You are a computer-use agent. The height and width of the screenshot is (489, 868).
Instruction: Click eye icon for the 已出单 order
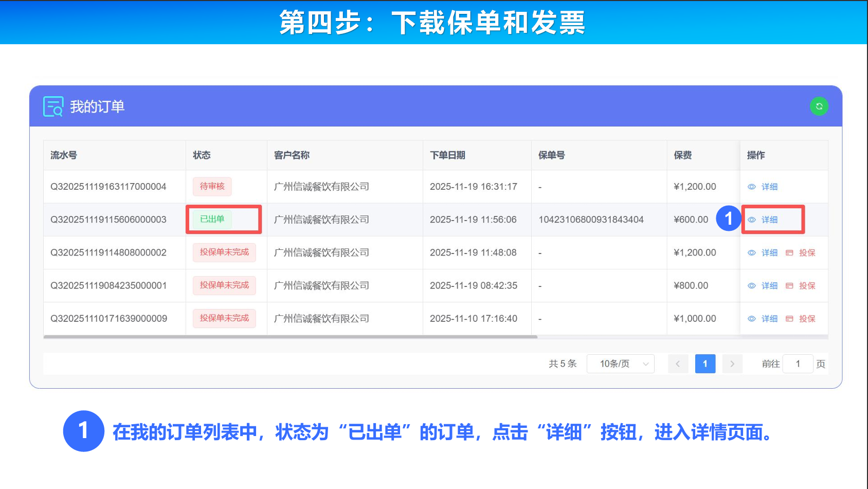point(751,220)
